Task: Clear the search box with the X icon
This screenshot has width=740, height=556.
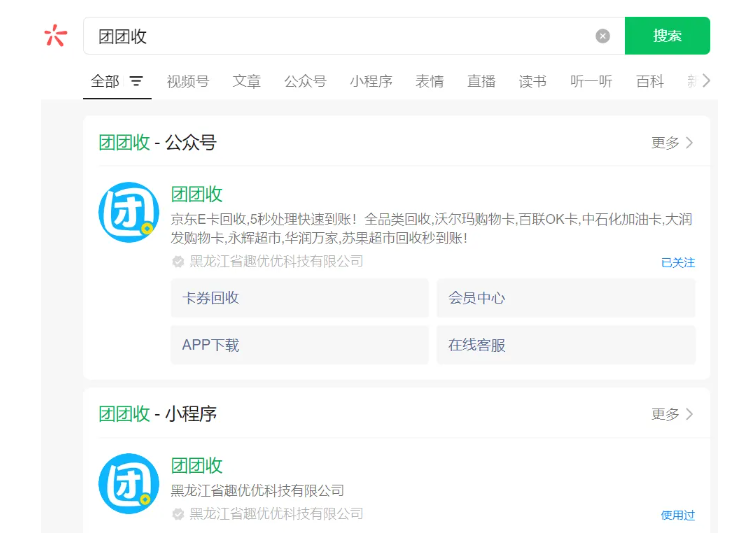Action: (603, 36)
